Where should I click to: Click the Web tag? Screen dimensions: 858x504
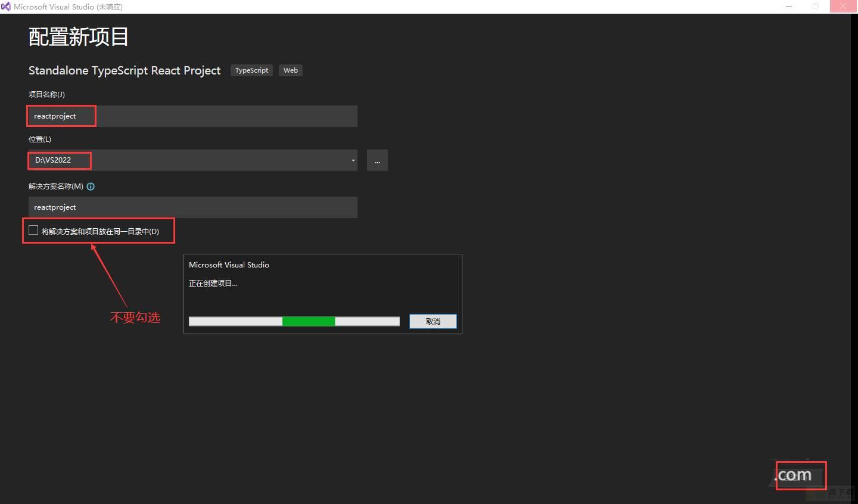[291, 70]
